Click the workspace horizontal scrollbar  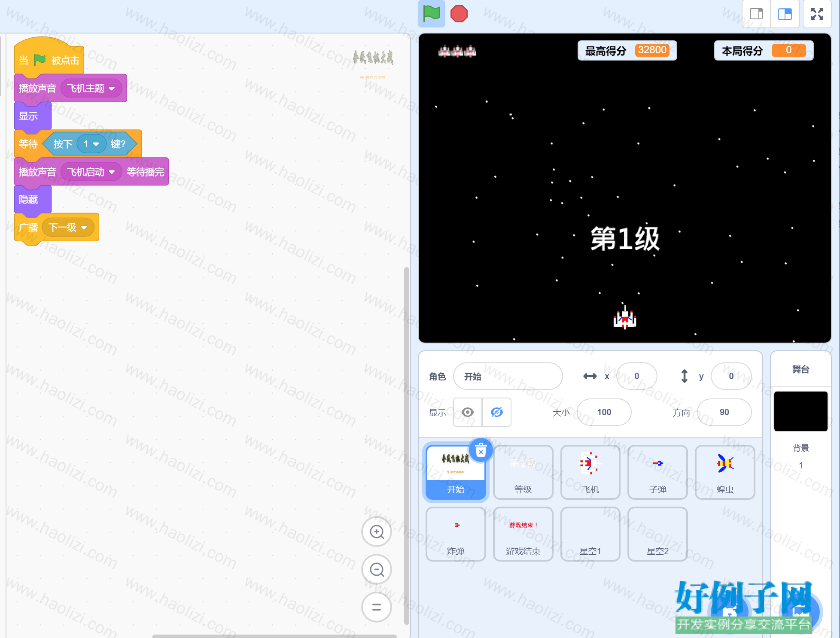tap(274, 636)
